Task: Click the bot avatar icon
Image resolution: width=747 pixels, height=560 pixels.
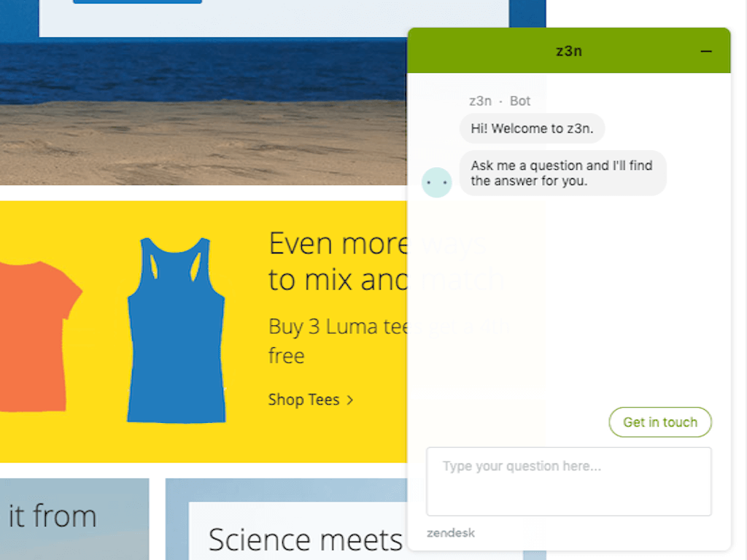Action: click(436, 182)
